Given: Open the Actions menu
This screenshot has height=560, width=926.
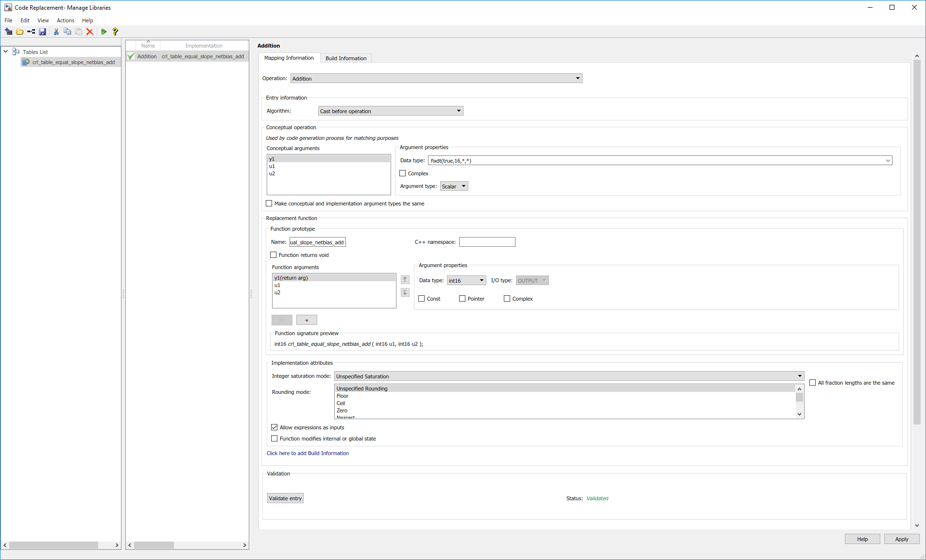Looking at the screenshot, I should tap(66, 20).
